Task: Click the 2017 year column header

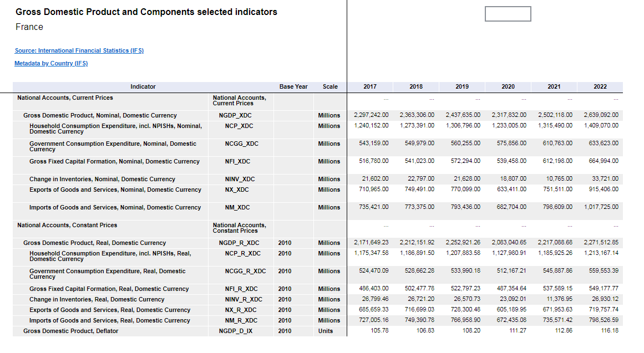Action: [370, 86]
